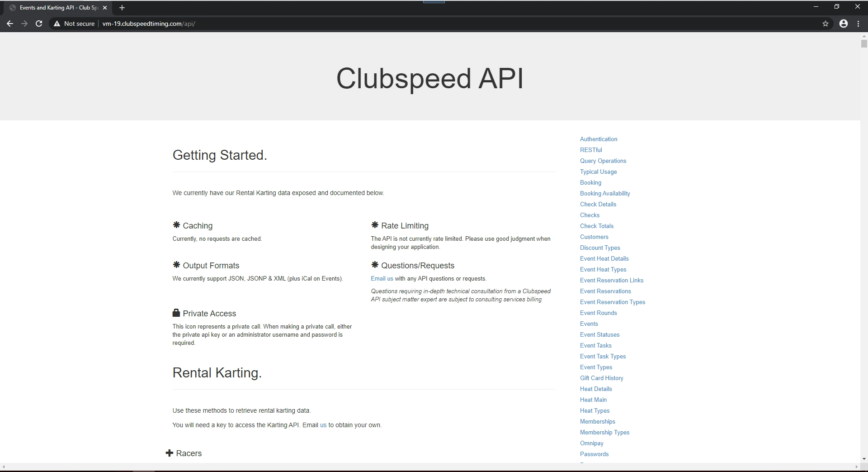Screen dimensions: 868x472
Task: Go to Authentication sidebar link
Action: (599, 139)
